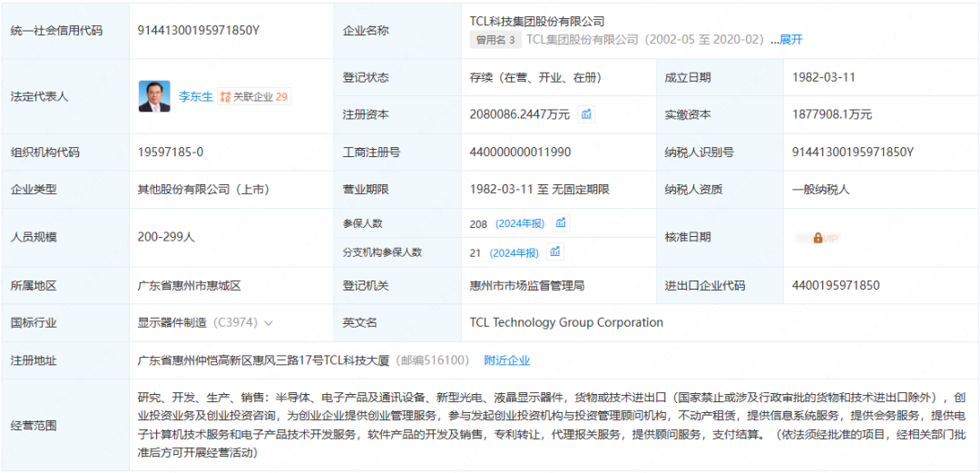Click the (2024年报) link next to 208

tap(520, 224)
